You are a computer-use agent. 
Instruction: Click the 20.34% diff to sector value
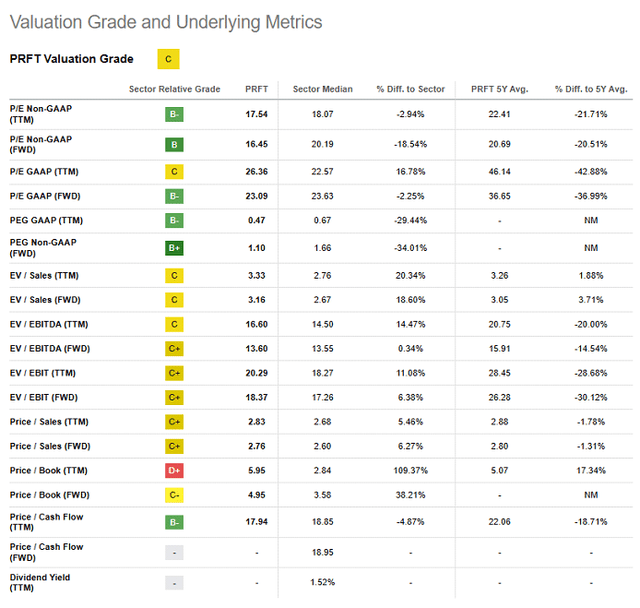411,276
